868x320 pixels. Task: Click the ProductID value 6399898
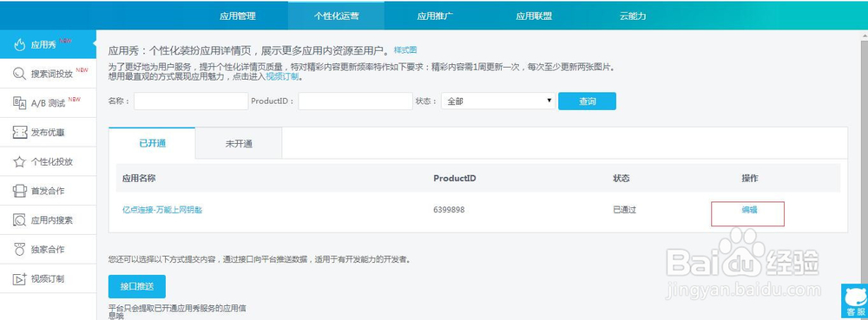pos(449,210)
